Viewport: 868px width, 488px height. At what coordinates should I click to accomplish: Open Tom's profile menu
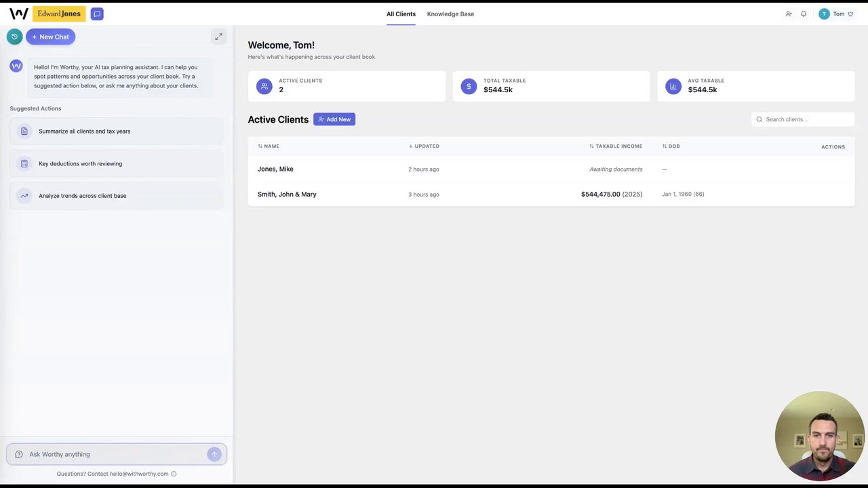(836, 14)
